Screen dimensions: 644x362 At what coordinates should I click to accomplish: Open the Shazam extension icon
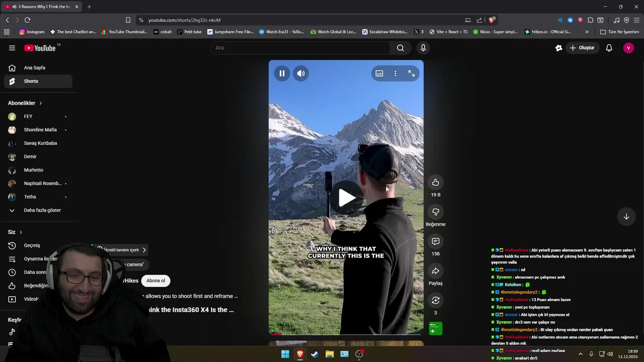coord(570,20)
